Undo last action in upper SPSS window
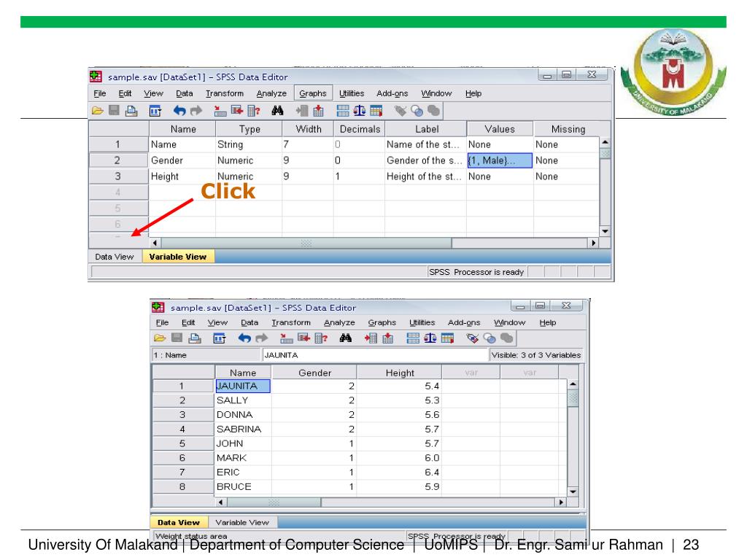This screenshot has height=560, width=747. pos(179,111)
